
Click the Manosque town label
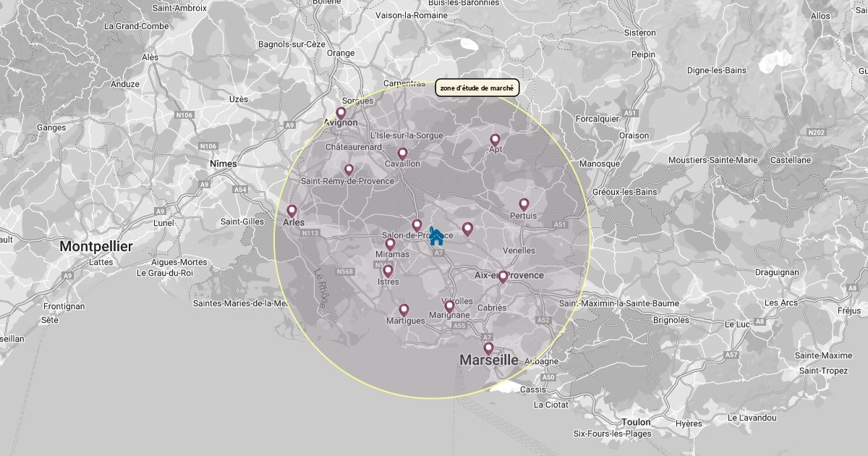click(x=600, y=164)
